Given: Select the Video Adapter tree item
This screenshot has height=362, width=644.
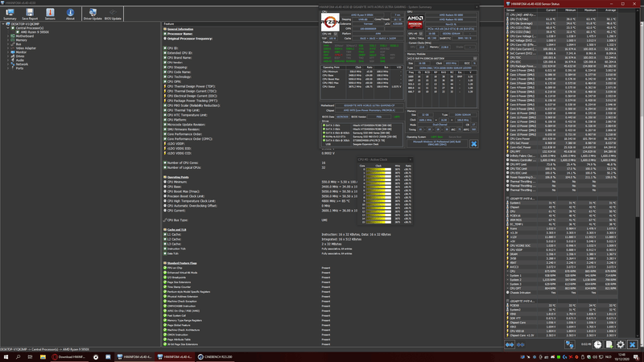Looking at the screenshot, I should pos(26,48).
